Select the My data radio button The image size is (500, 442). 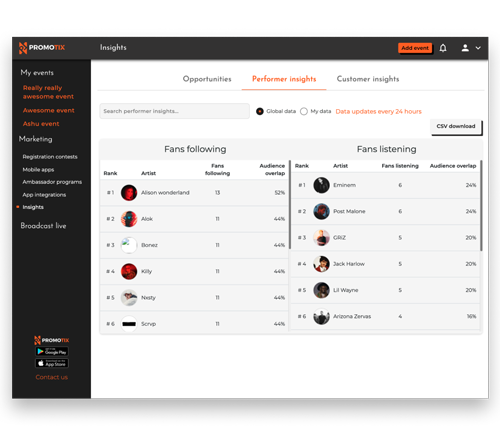pos(304,111)
